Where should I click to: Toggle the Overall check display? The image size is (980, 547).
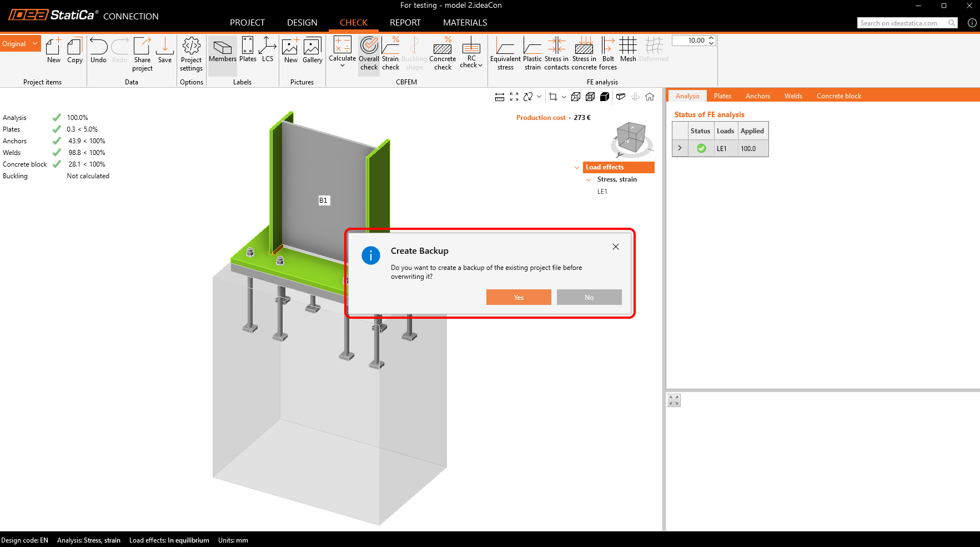point(369,54)
